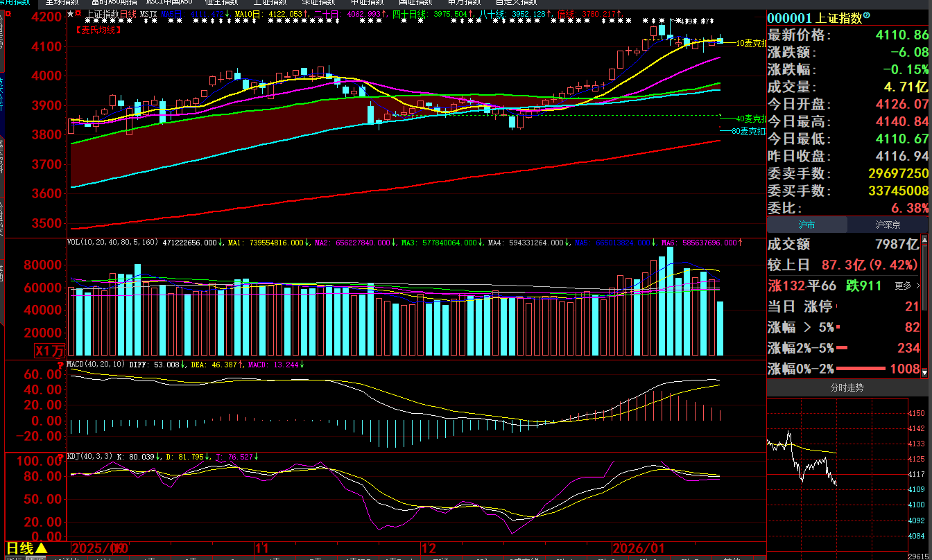932x560 pixels.
Task: Open the 上证指数 tab at top
Action: (x=269, y=3)
